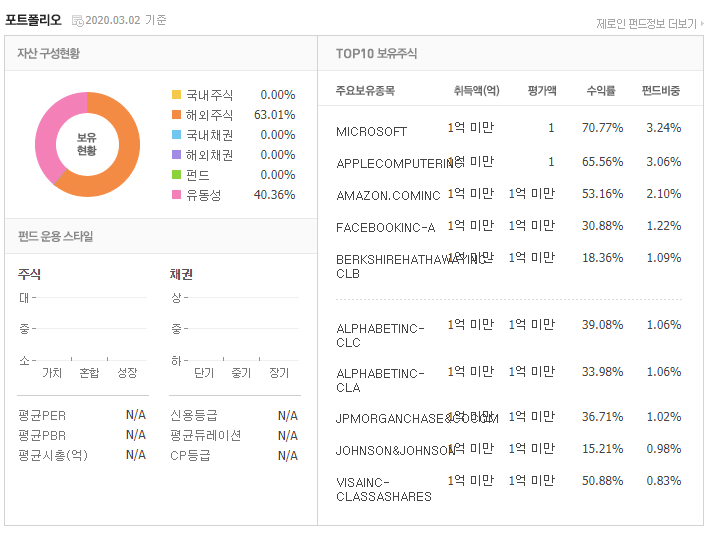
Task: Select the ALPHABETINC-CLC holding name
Action: [x=380, y=336]
